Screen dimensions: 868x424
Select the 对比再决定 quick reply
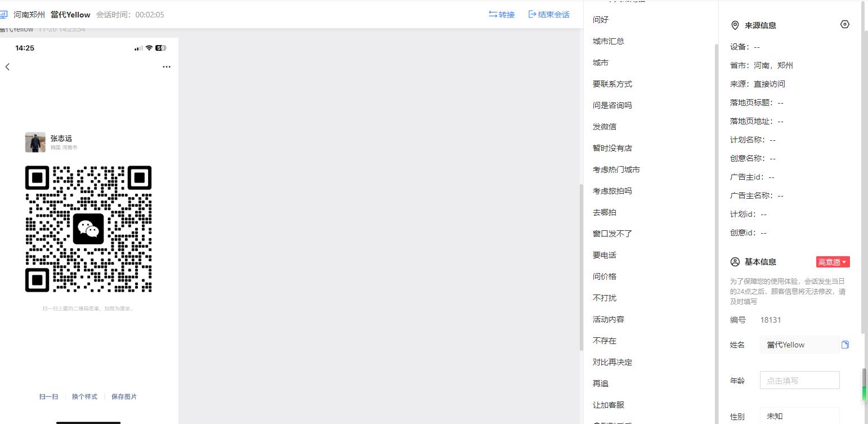(612, 362)
